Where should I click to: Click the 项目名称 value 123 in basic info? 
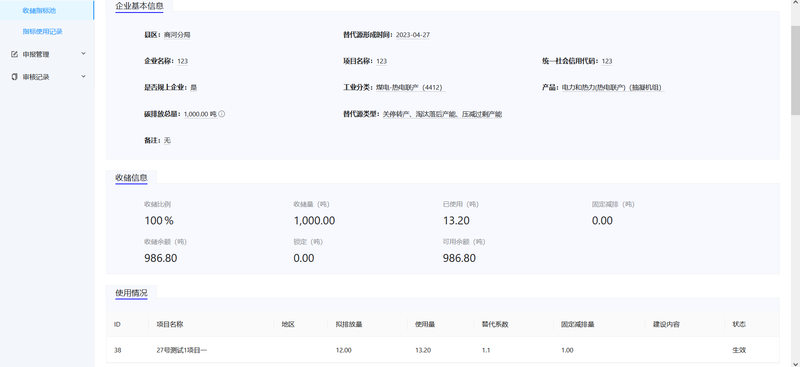click(x=381, y=61)
